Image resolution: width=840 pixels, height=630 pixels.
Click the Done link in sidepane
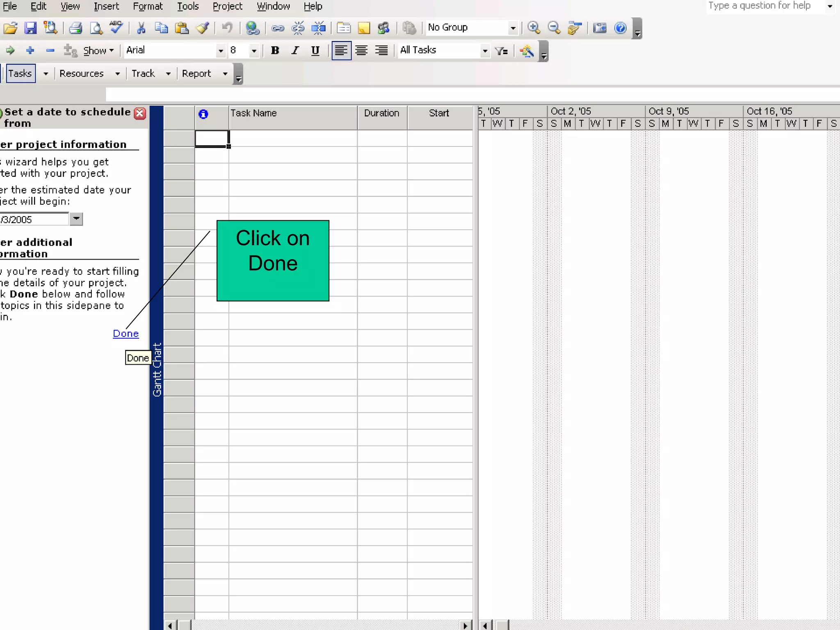(126, 333)
